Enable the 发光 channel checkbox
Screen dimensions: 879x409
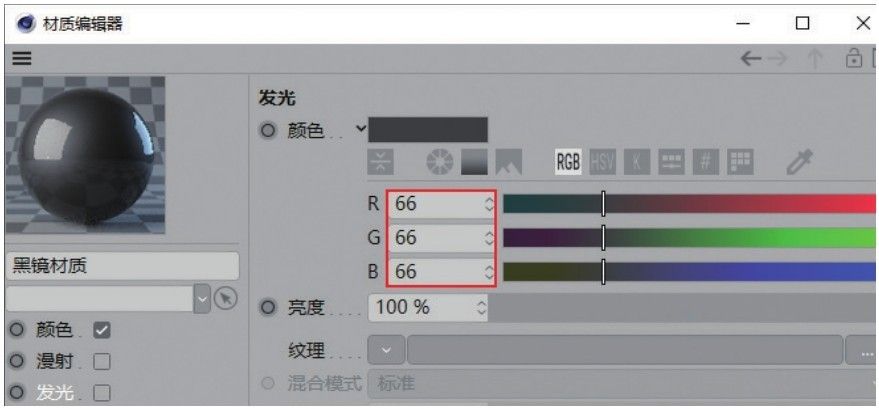[102, 393]
